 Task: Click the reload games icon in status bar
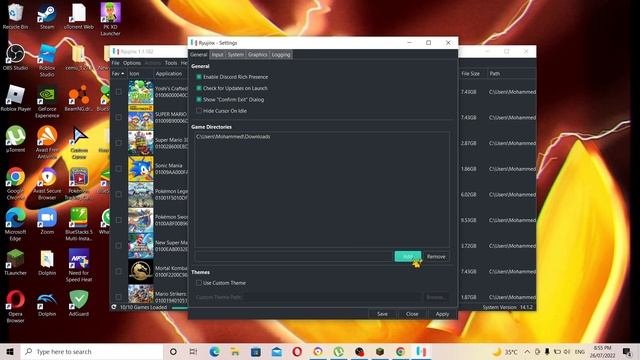click(x=114, y=307)
